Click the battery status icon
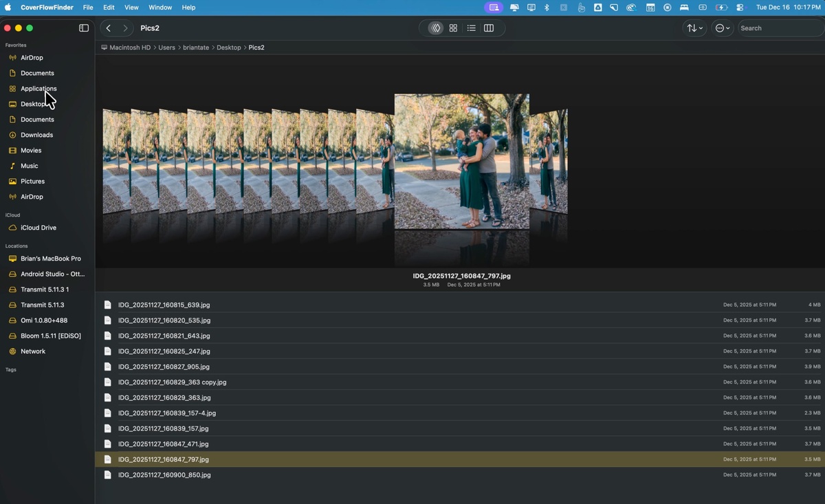Screen dimensions: 825x504 pyautogui.click(x=721, y=8)
